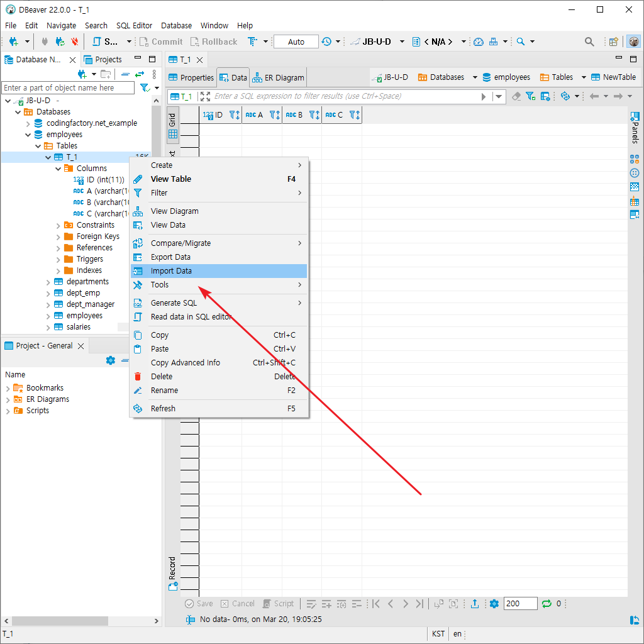The image size is (644, 644).
Task: Click the Script button in results bar
Action: click(x=279, y=603)
